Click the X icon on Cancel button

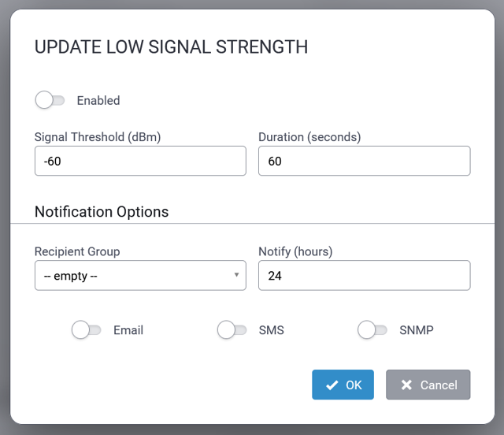pos(406,385)
